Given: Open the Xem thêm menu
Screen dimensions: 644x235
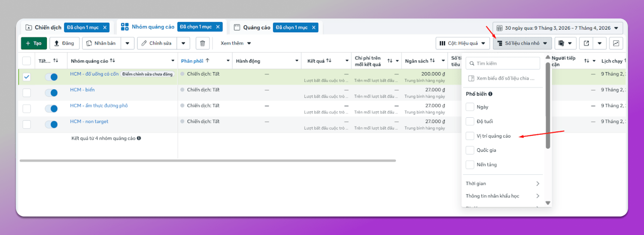Looking at the screenshot, I should [x=236, y=43].
